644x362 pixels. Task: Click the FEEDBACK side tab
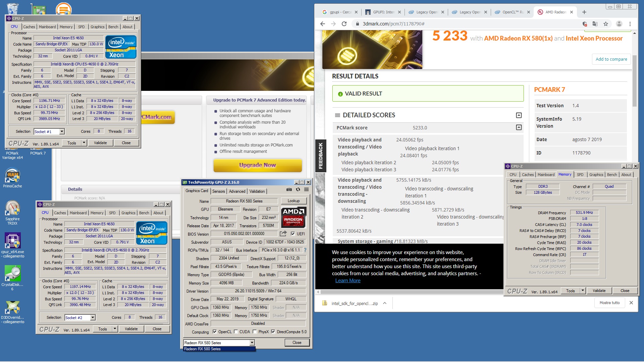320,156
